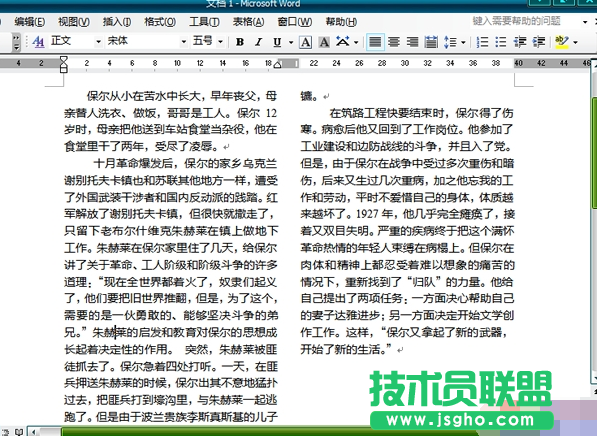Click the help question input box
Viewport: 597px width, 436px height.
[x=525, y=21]
